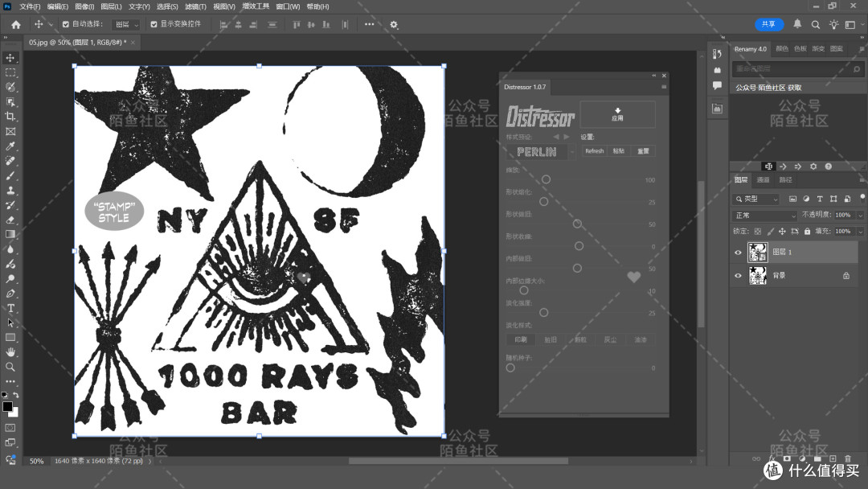Open the 正常 blend mode dropdown
868x489 pixels.
[x=765, y=216]
